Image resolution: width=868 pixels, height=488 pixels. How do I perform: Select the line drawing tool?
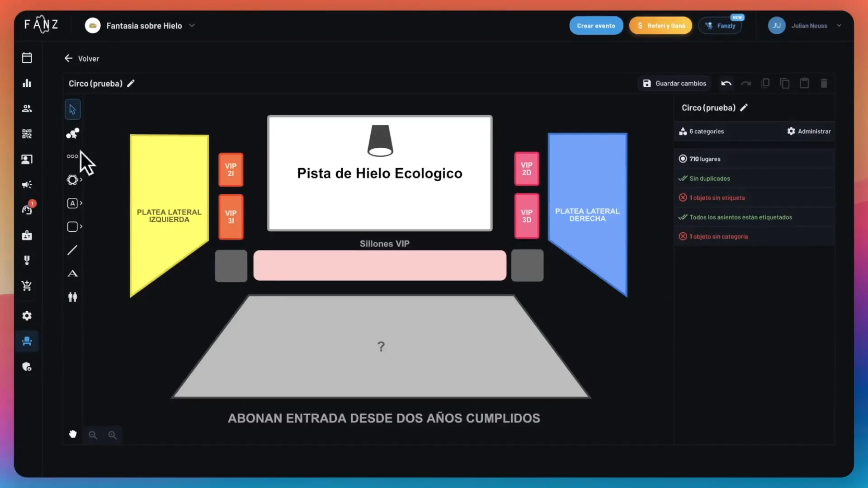72,250
